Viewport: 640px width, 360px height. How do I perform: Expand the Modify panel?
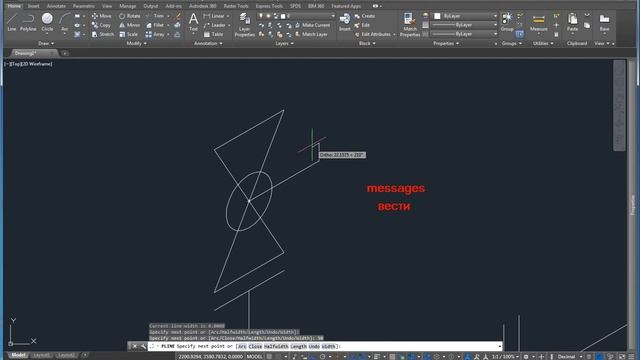point(136,43)
